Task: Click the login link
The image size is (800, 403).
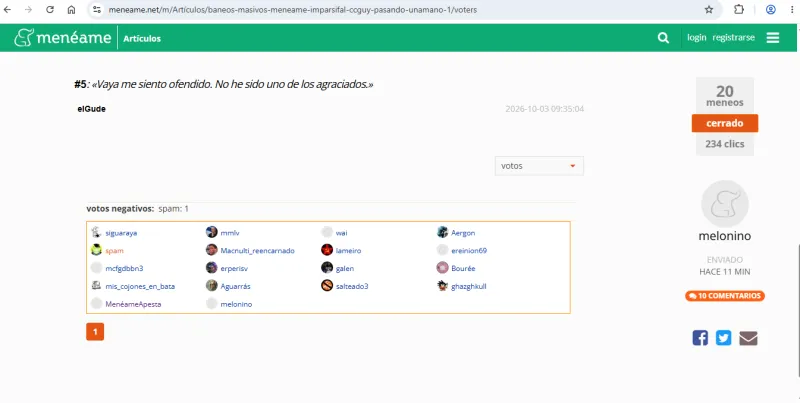Action: coord(696,38)
